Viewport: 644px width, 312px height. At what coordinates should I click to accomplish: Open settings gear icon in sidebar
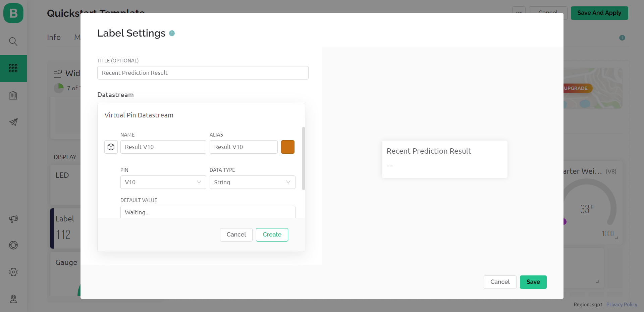(x=13, y=272)
